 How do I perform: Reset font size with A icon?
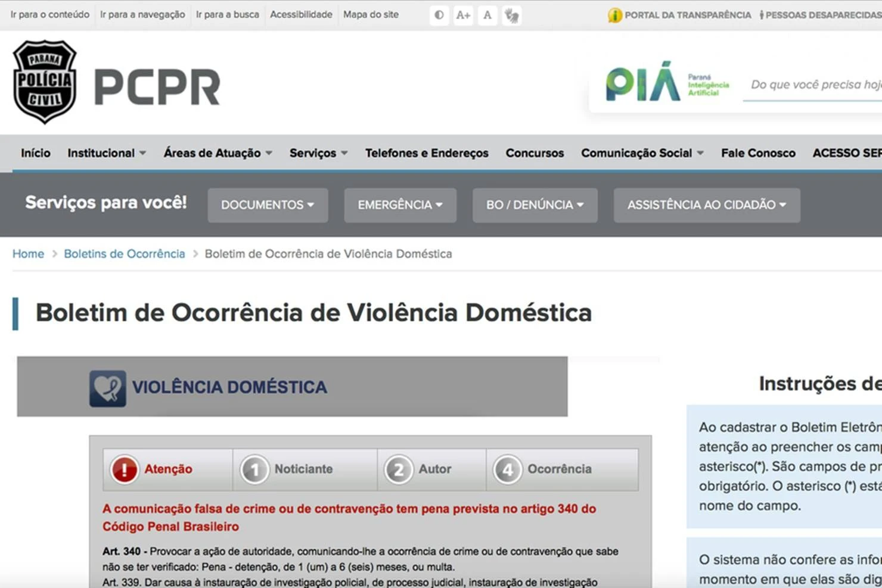tap(487, 15)
